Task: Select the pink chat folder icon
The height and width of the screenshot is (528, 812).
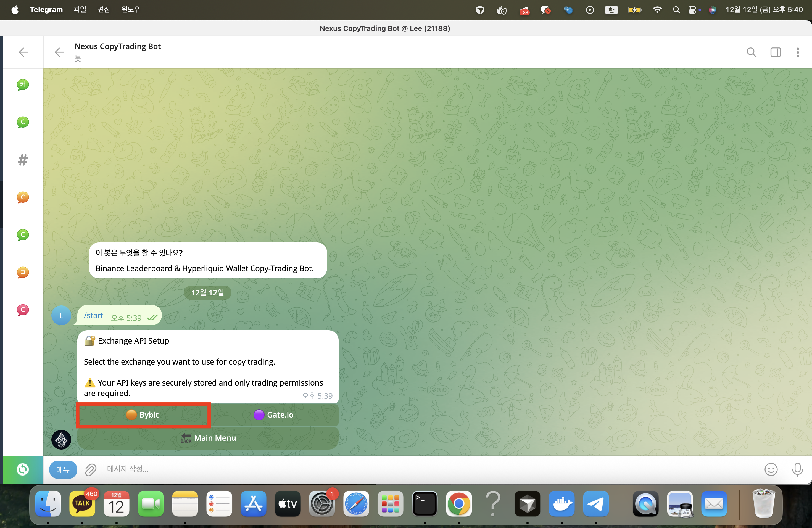Action: point(23,310)
